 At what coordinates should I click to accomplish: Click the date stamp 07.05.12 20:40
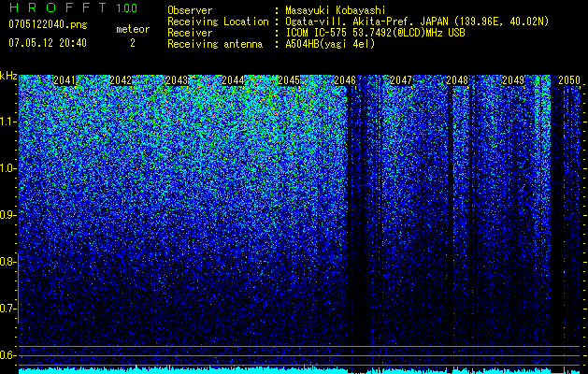48,43
